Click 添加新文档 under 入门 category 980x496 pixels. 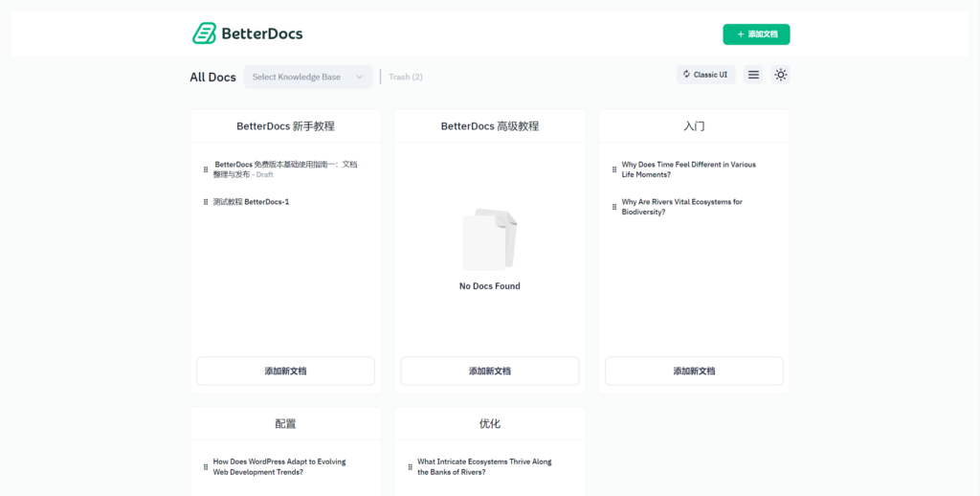[x=695, y=371]
